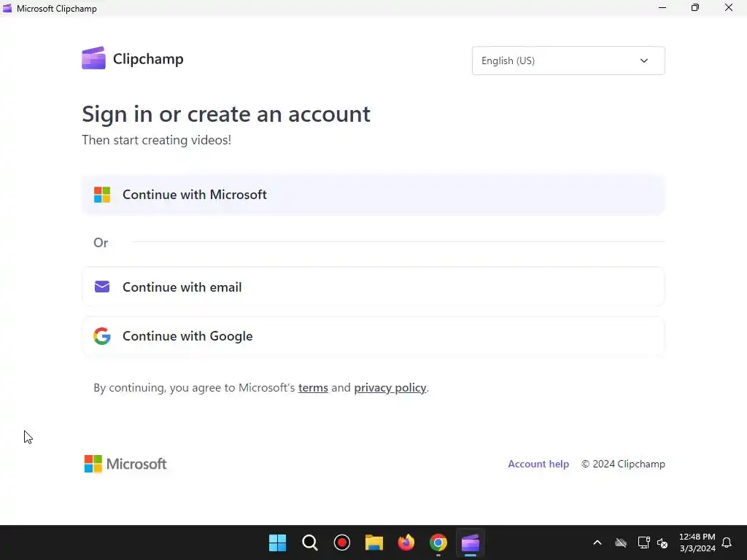Open taskbar Search magnifier
Image resolution: width=747 pixels, height=560 pixels.
coord(309,542)
